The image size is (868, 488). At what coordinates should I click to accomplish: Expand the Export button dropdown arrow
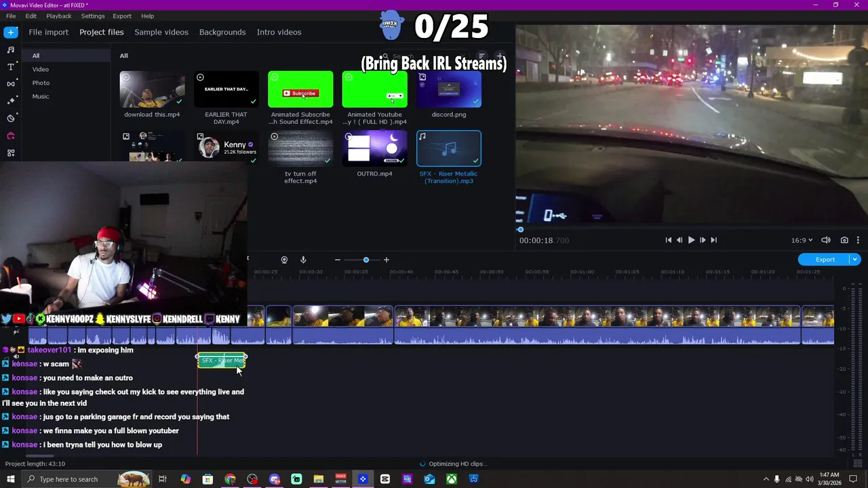(856, 260)
